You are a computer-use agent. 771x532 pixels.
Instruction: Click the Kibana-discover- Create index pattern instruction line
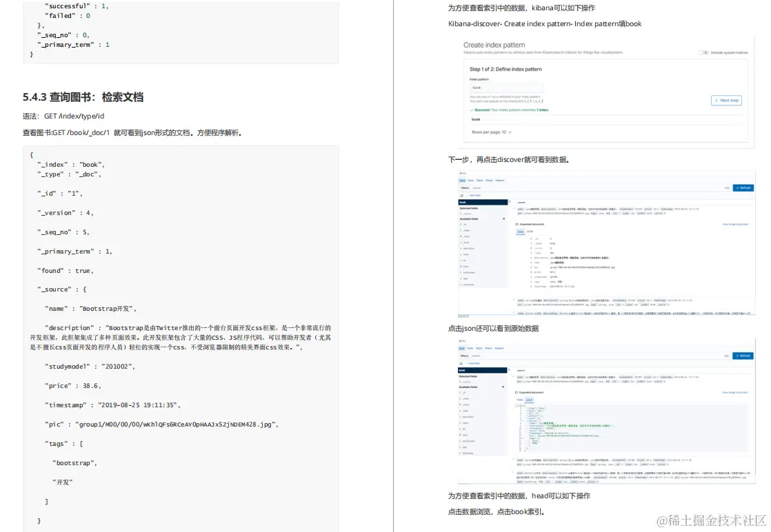coord(545,23)
